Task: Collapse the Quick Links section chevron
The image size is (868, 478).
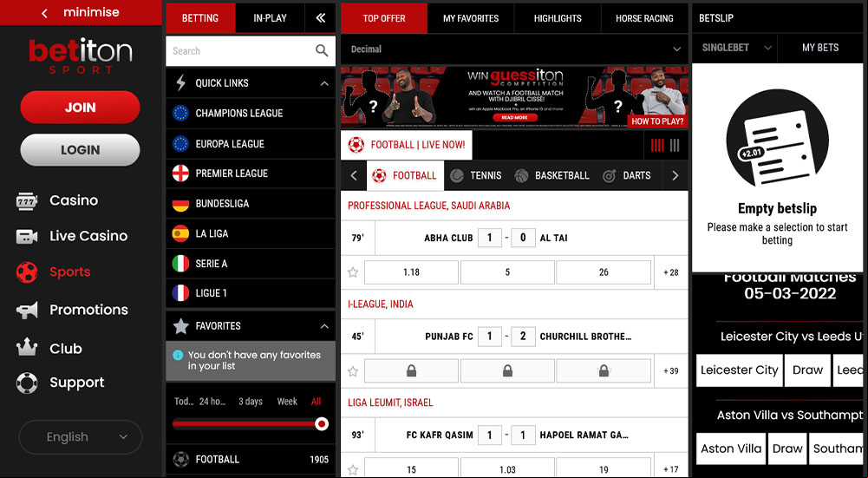Action: 324,83
